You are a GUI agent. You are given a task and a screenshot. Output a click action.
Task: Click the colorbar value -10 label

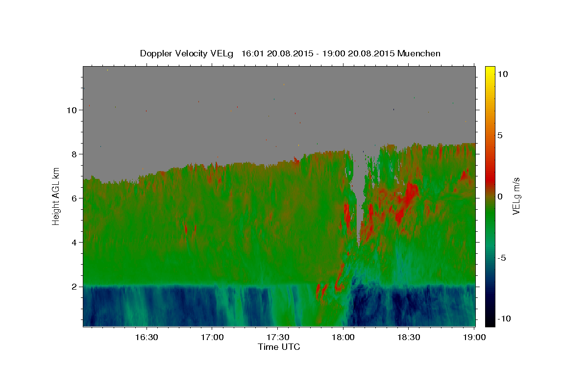[x=504, y=319]
